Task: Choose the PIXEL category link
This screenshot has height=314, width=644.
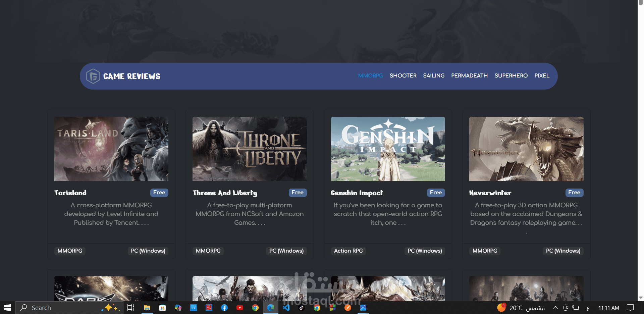Action: (542, 76)
